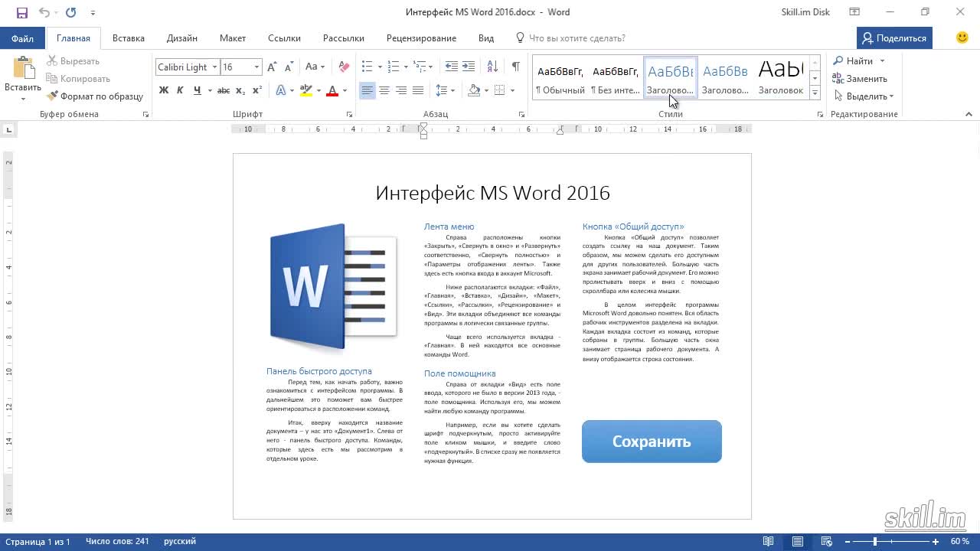This screenshot has height=551, width=980.
Task: Switch to the Вид tab
Action: 486,38
